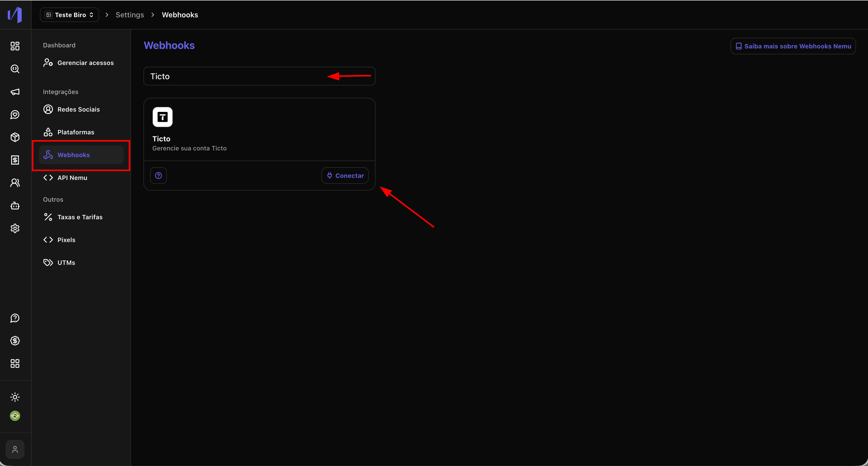Open the users icon in left rail

click(x=15, y=183)
